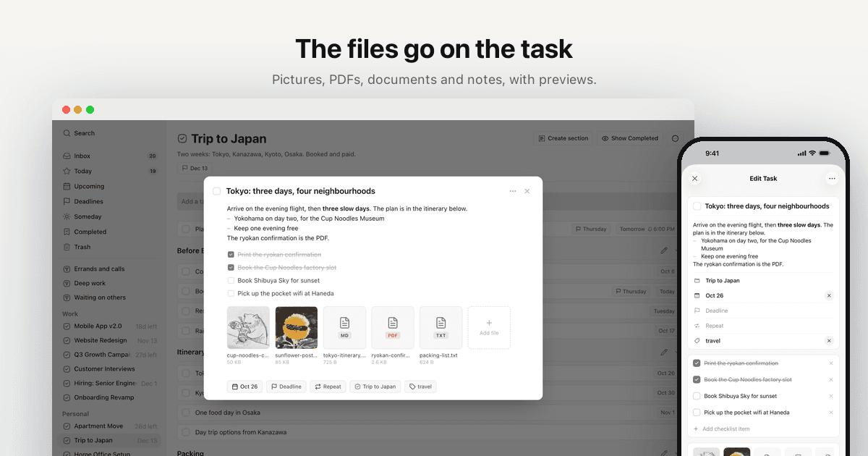Click the Trip to Japan project chip in the dialog
Screen dimensions: 868x456
pos(375,387)
